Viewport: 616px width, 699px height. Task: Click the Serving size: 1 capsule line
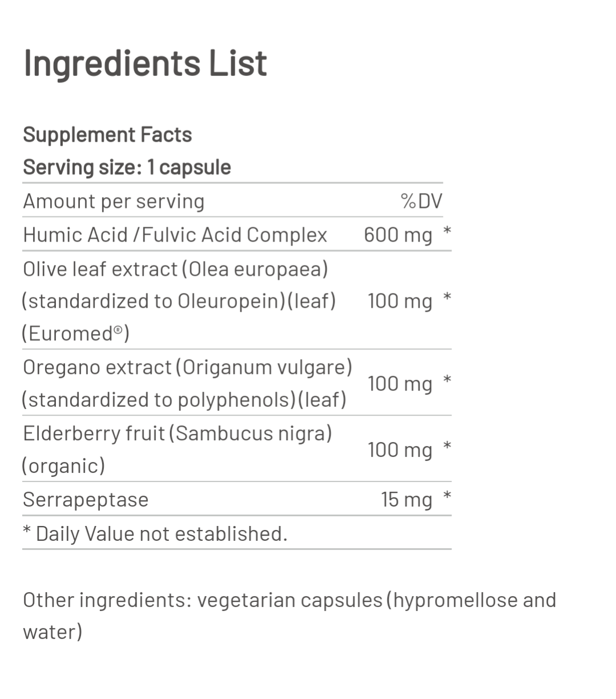(x=127, y=167)
